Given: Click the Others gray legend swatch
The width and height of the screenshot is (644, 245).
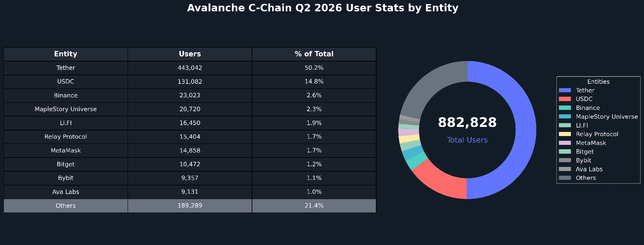Looking at the screenshot, I should point(565,178).
